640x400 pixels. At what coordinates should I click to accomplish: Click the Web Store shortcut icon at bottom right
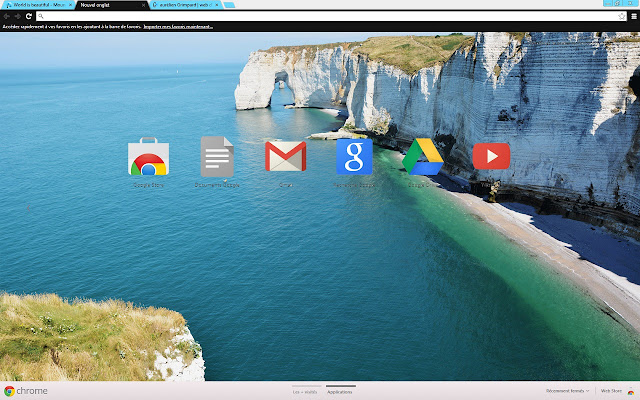point(631,391)
